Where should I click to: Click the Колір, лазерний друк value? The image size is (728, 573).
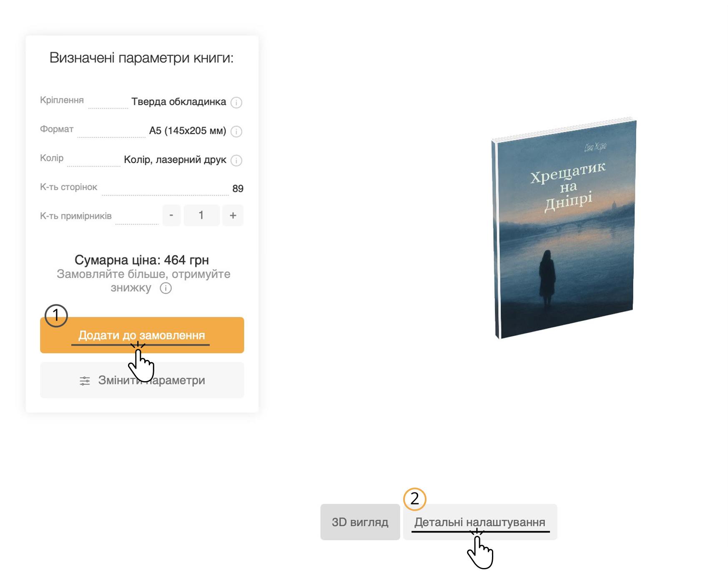tap(175, 160)
